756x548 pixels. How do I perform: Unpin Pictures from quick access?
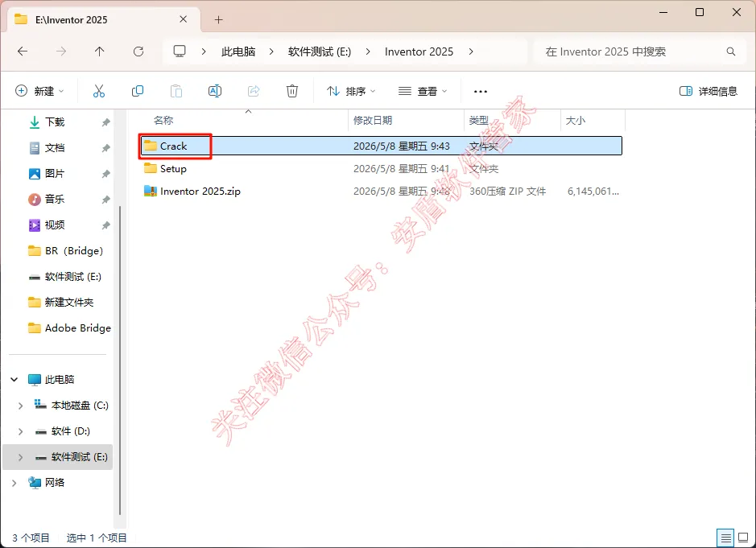105,174
